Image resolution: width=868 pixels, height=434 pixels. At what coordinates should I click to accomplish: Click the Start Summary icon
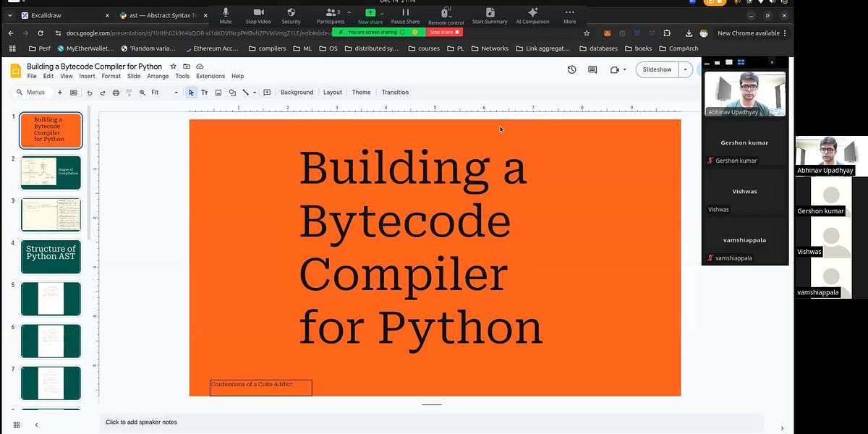tap(490, 14)
